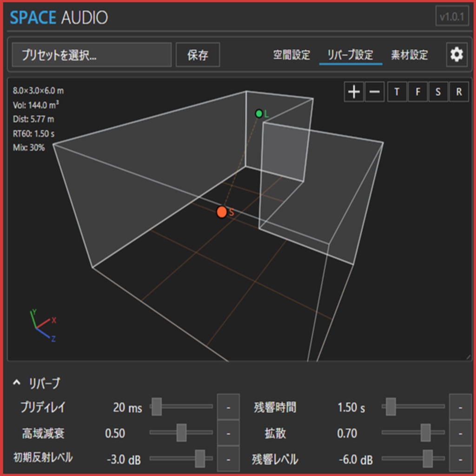Click the RT60: 1.50 s readout
The image size is (476, 476).
pos(33,133)
